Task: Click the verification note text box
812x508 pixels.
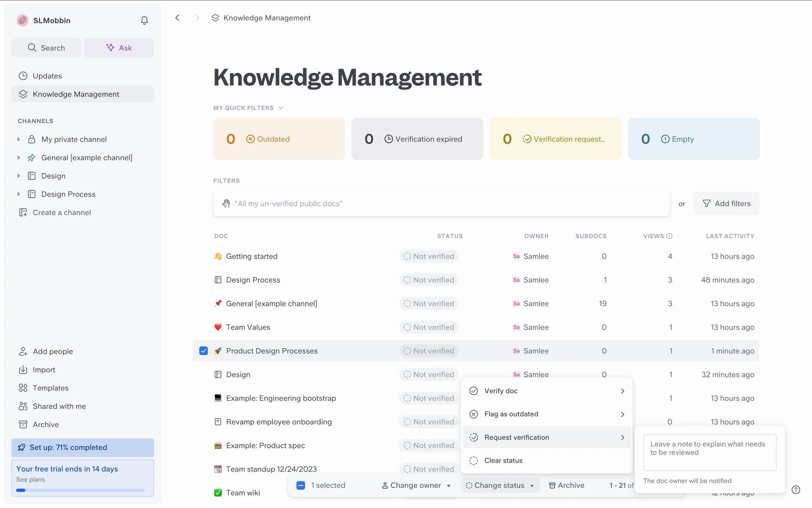Action: [709, 452]
